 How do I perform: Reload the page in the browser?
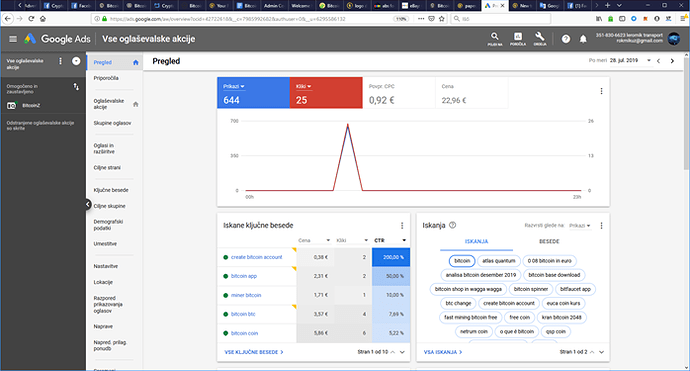click(31, 18)
